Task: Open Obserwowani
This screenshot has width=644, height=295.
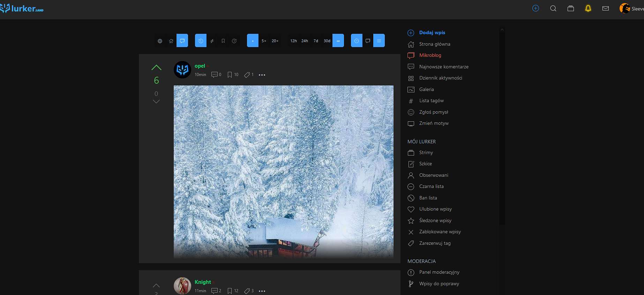Action: pos(434,175)
